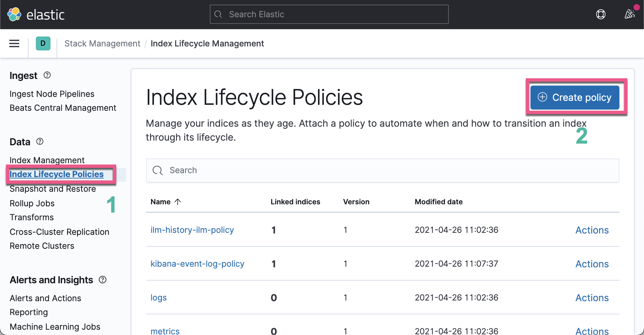This screenshot has width=644, height=335.
Task: Click the help icon next to Alerts and Insights
Action: 102,280
